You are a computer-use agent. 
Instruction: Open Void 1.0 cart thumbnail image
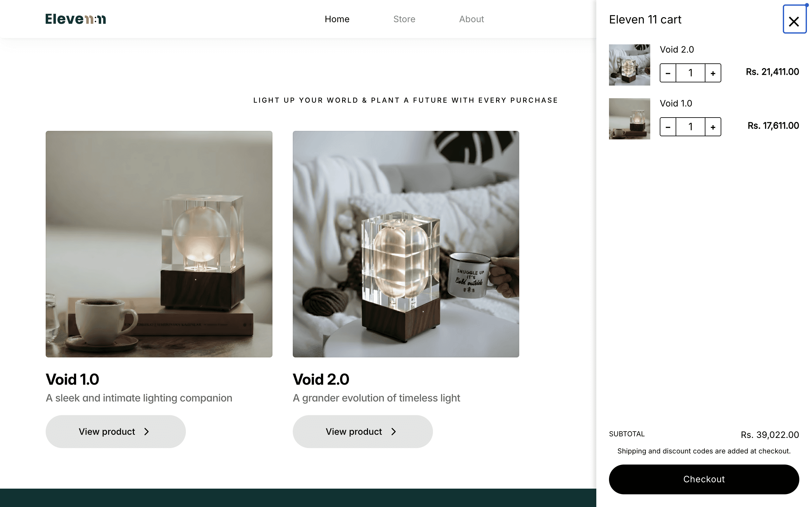click(630, 119)
